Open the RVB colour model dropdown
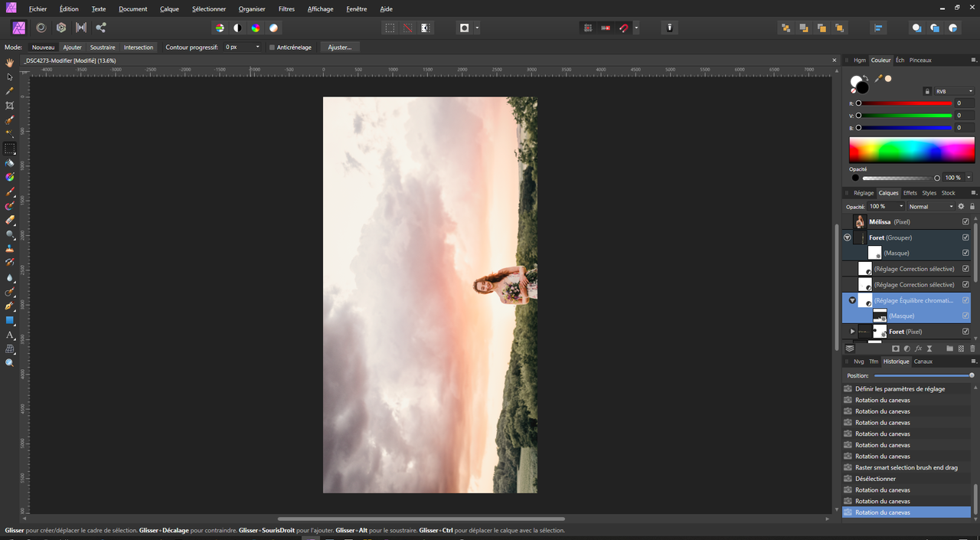The width and height of the screenshot is (980, 540). 954,91
